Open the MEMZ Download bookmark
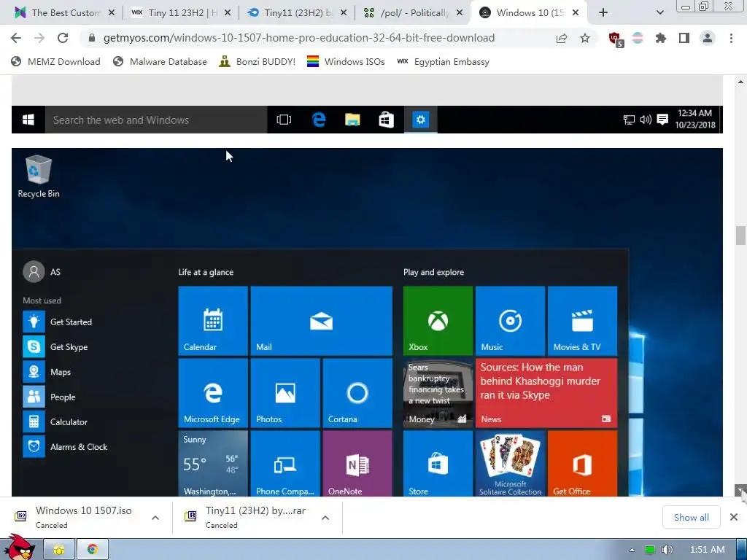The image size is (747, 560). coord(55,62)
